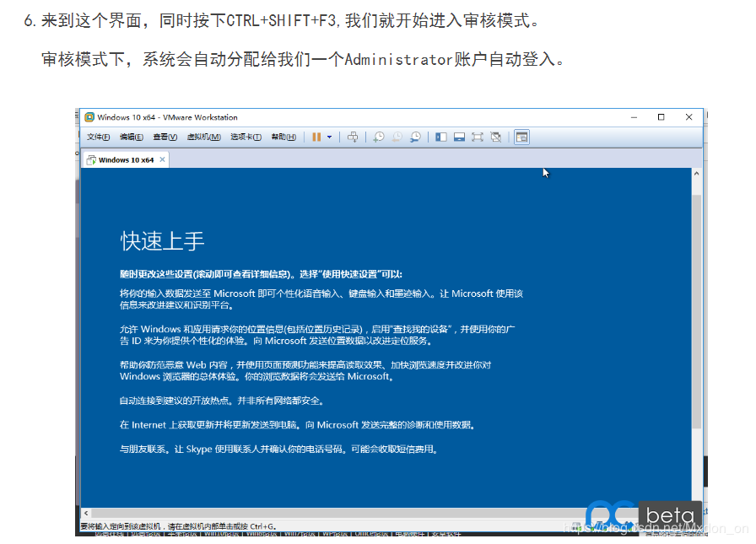Open the 编辑(E) menu
756x544 pixels.
pos(131,137)
